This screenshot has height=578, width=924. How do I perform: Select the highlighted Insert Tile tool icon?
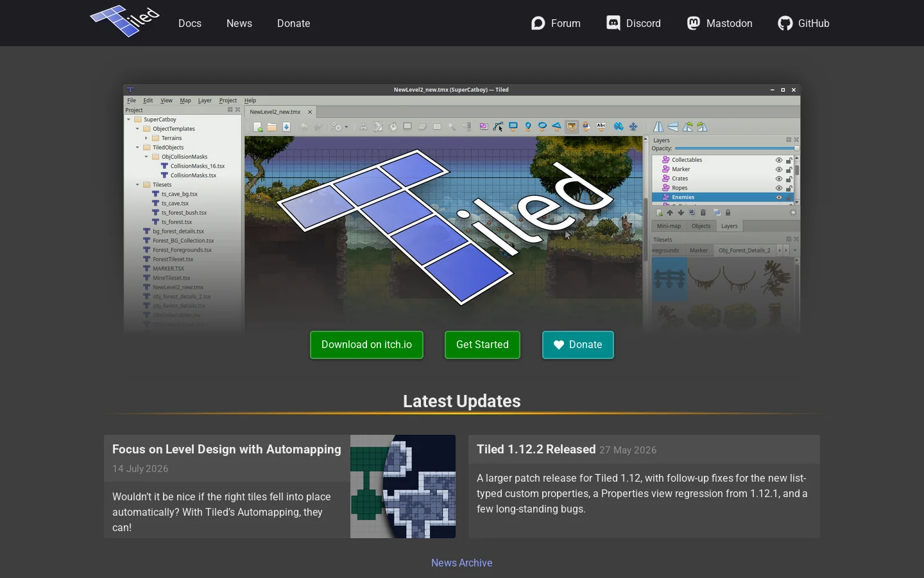pyautogui.click(x=572, y=127)
